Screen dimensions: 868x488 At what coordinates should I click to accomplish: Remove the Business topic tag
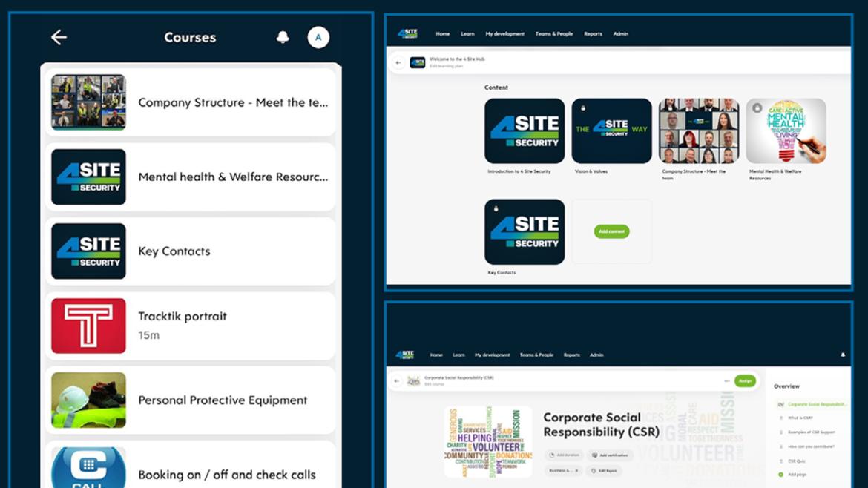576,471
